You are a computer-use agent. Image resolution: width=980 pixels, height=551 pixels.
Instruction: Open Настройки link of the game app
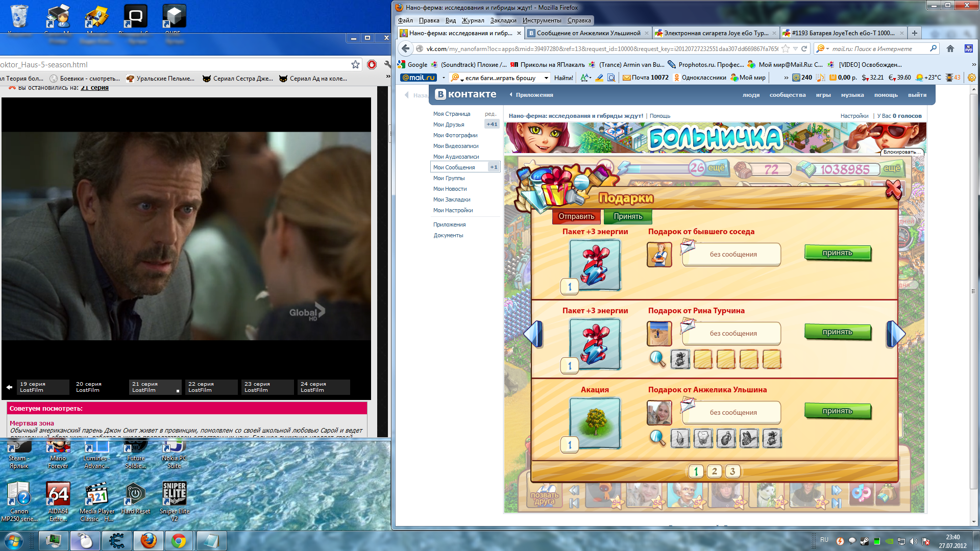tap(854, 116)
